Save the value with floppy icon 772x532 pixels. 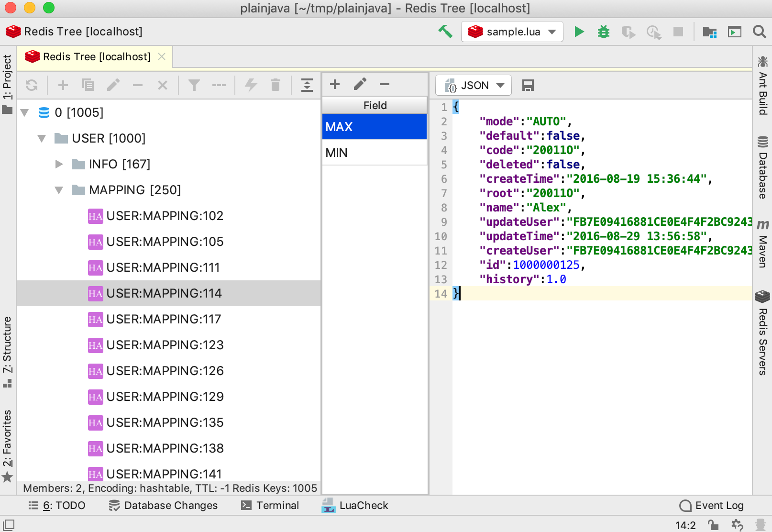coord(528,85)
